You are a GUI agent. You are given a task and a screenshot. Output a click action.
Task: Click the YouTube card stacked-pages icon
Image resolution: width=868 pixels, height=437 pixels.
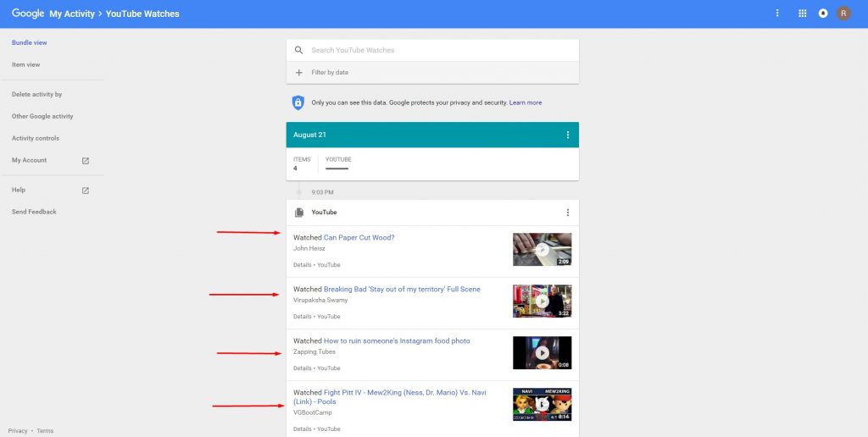pos(299,213)
